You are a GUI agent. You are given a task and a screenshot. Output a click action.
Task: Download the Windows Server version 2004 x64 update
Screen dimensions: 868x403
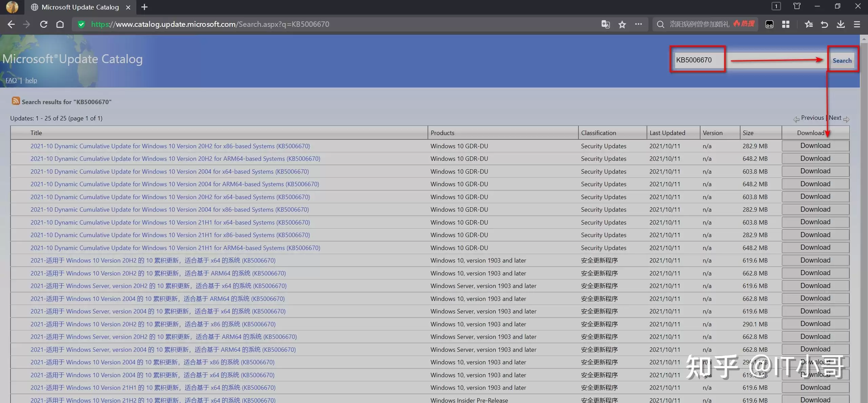[815, 311]
